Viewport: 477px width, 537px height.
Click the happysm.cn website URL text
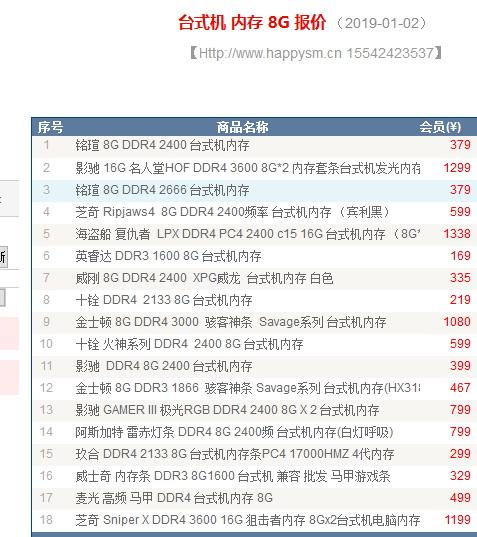point(271,53)
